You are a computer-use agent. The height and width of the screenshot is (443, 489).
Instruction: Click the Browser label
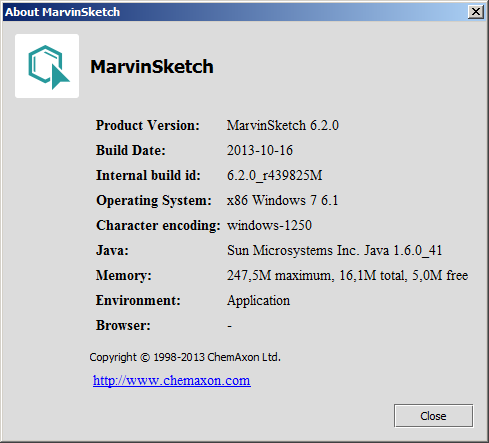pyautogui.click(x=123, y=325)
